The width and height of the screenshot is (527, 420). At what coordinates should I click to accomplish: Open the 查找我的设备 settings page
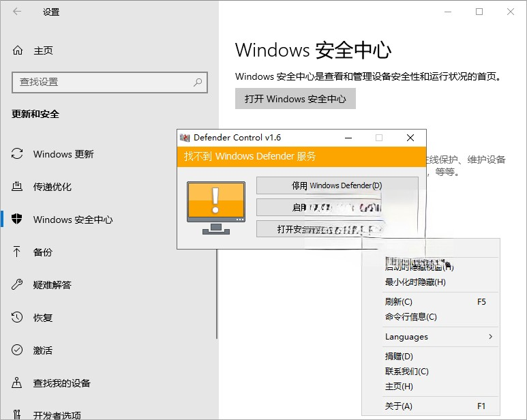[x=61, y=382]
